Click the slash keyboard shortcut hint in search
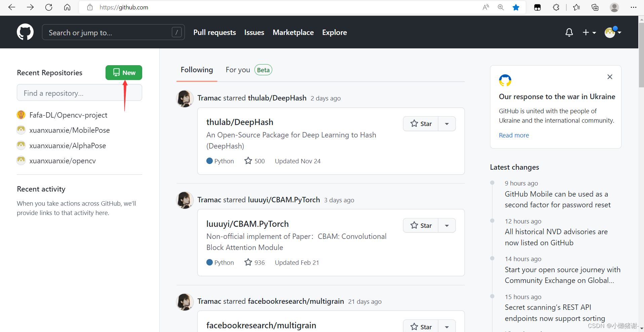The height and width of the screenshot is (332, 644). click(x=176, y=32)
